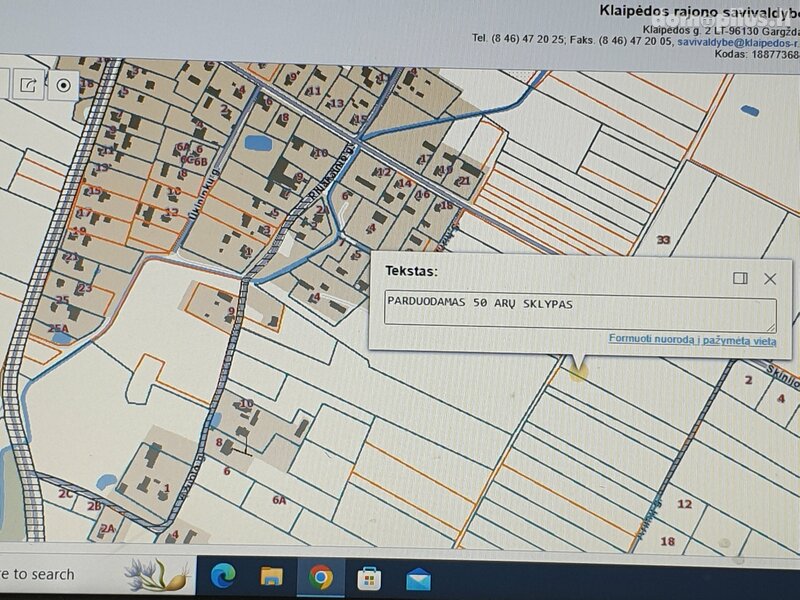Screen dimensions: 800x600
Task: Open Mail app from taskbar
Action: click(x=418, y=580)
